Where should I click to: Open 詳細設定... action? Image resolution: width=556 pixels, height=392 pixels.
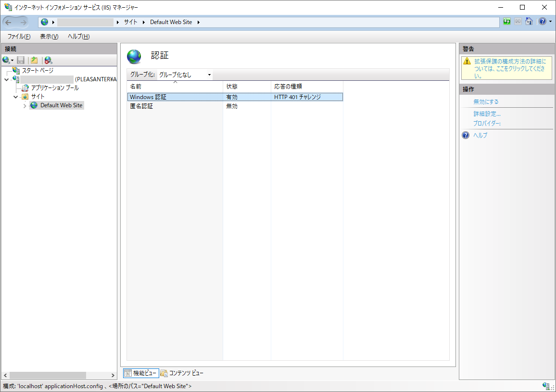[487, 114]
